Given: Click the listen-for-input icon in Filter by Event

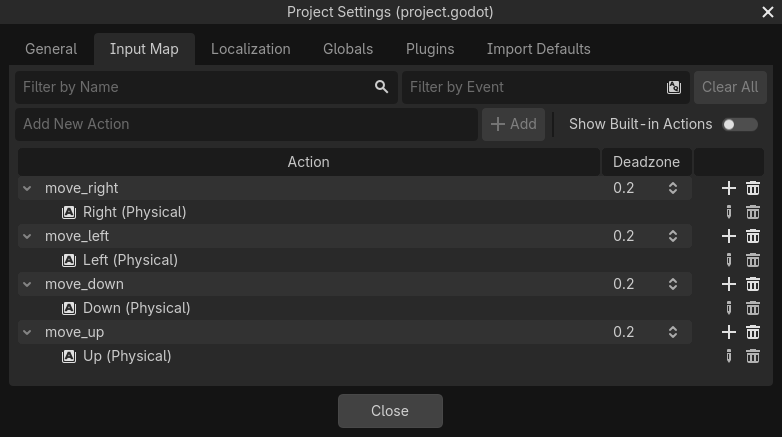Looking at the screenshot, I should pos(674,87).
